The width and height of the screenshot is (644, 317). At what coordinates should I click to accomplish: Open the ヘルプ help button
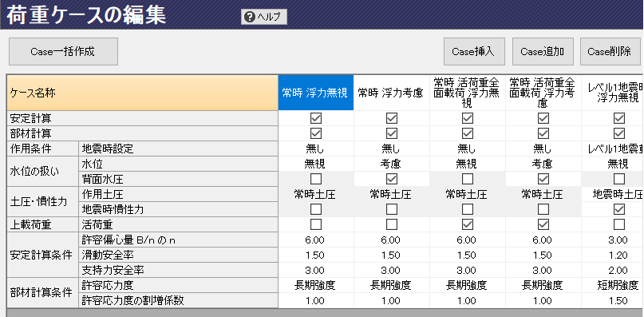pyautogui.click(x=264, y=17)
